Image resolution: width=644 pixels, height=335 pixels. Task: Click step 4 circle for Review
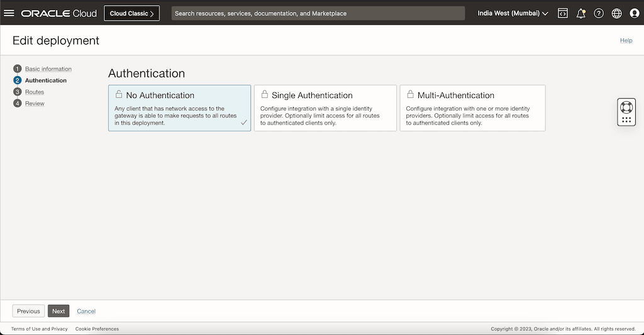pos(17,103)
